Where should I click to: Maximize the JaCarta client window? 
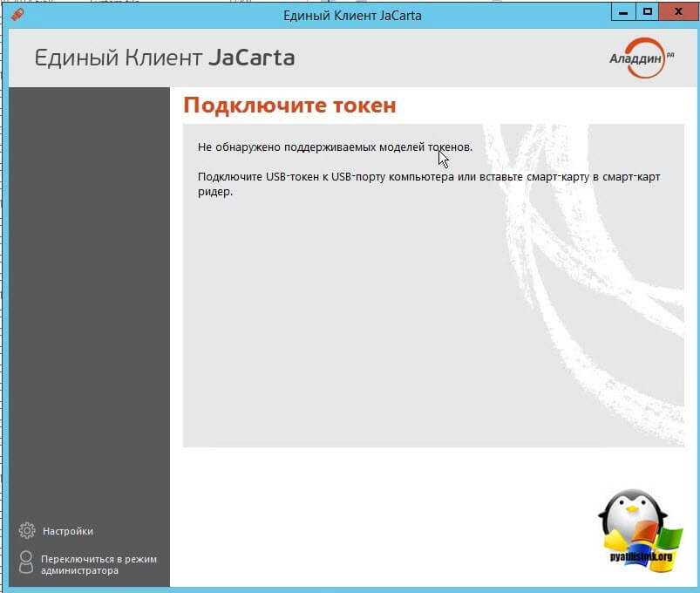point(648,13)
